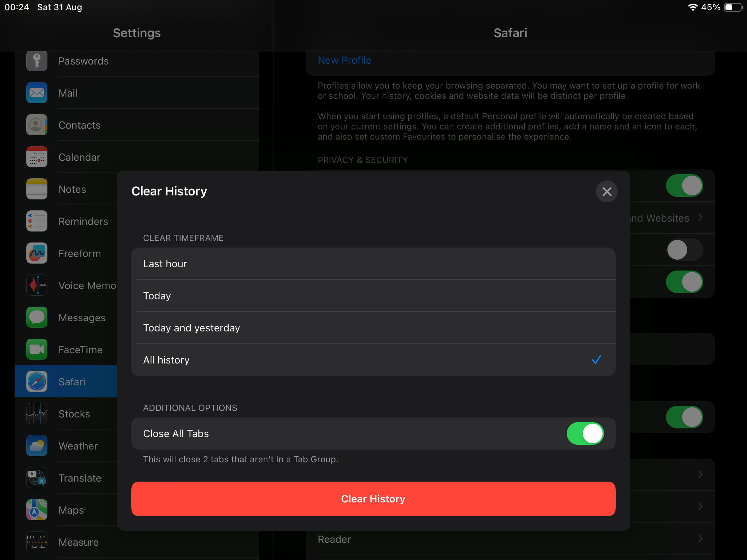Tap the Mail envelope icon
The image size is (747, 560).
point(37,93)
